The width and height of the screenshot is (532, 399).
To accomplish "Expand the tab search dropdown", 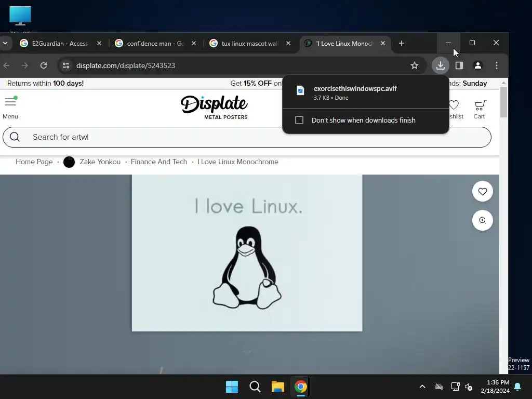I will [x=5, y=43].
